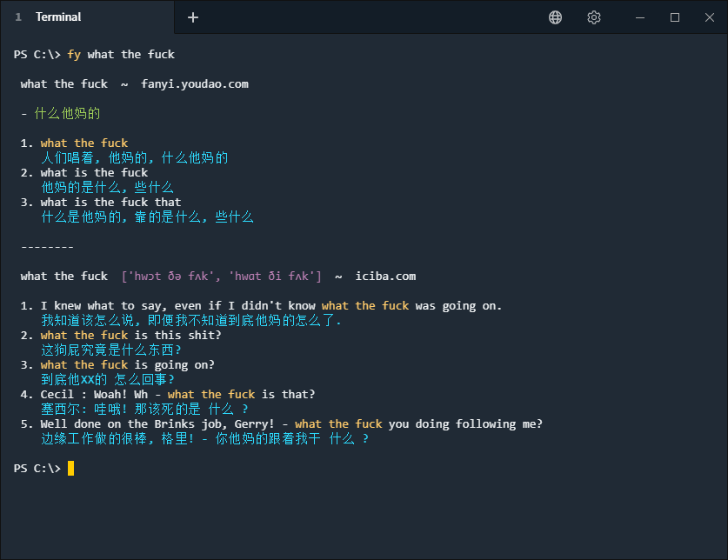Image resolution: width=728 pixels, height=560 pixels.
Task: Click the yellow cursor at the prompt
Action: pos(70,468)
